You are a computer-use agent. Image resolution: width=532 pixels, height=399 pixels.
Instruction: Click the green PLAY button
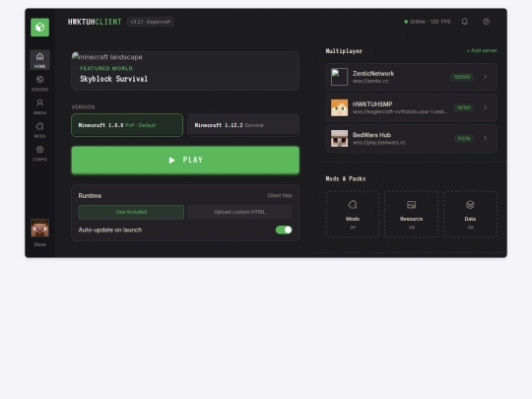pyautogui.click(x=185, y=161)
